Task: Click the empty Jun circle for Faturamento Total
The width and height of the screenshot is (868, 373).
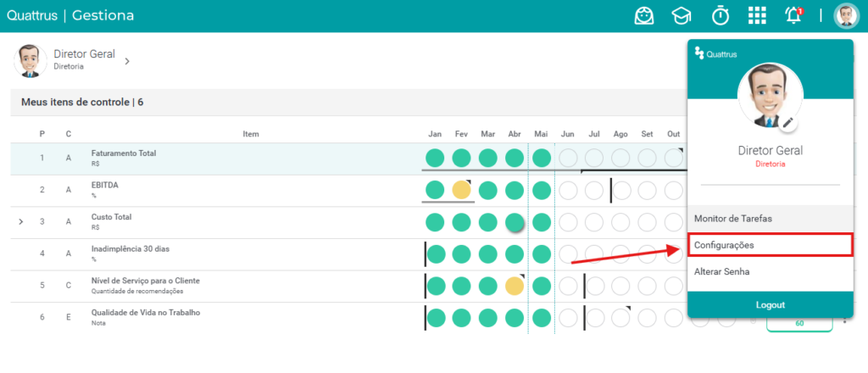Action: [x=568, y=159]
